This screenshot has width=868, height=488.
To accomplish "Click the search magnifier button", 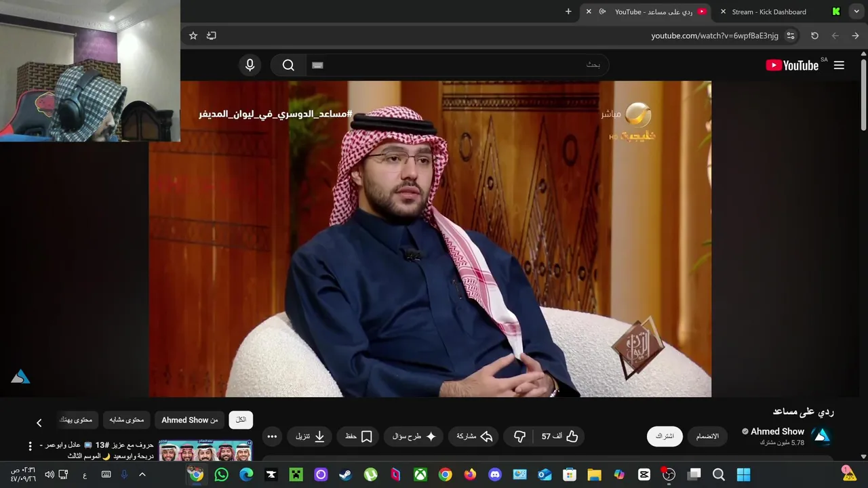I will tap(288, 65).
